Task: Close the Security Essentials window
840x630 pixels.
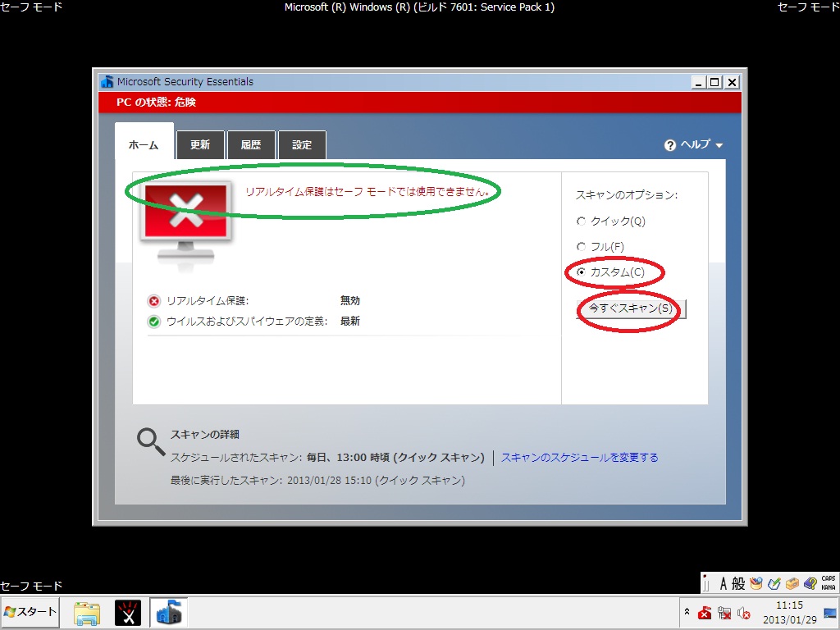Action: pyautogui.click(x=732, y=82)
